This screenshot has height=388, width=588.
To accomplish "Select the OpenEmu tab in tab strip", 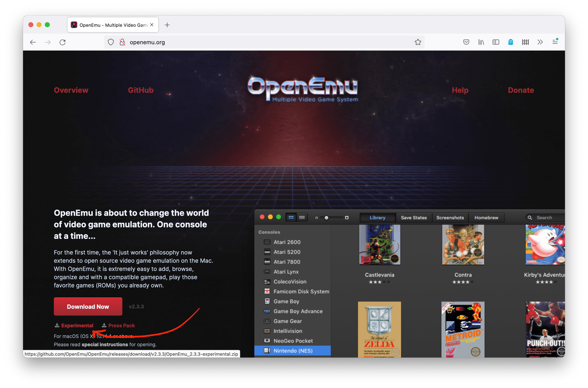I will tap(113, 25).
